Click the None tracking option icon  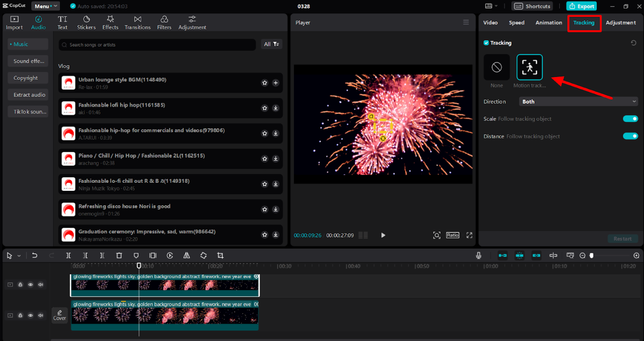coord(496,67)
